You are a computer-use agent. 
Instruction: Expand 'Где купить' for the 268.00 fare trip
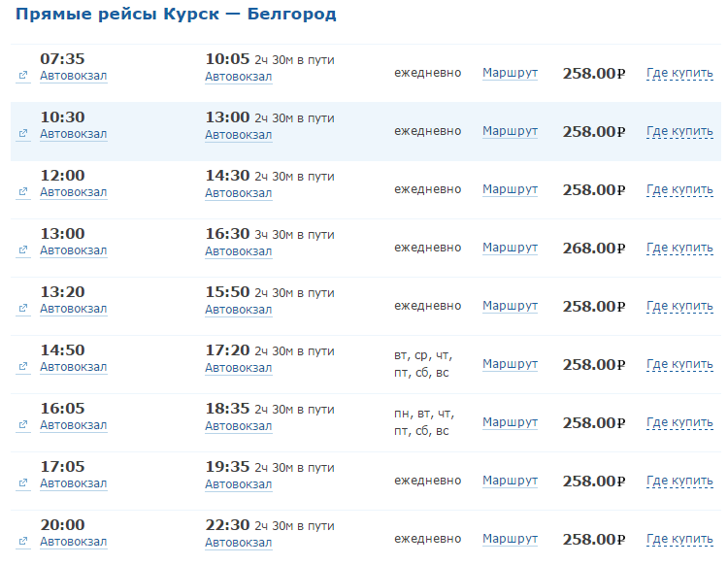(x=679, y=248)
